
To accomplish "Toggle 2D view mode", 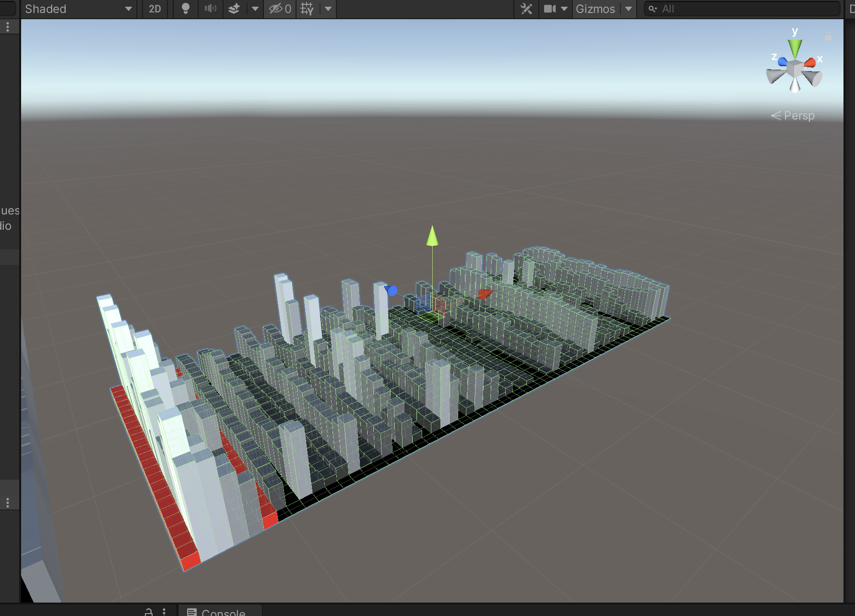I will click(154, 9).
